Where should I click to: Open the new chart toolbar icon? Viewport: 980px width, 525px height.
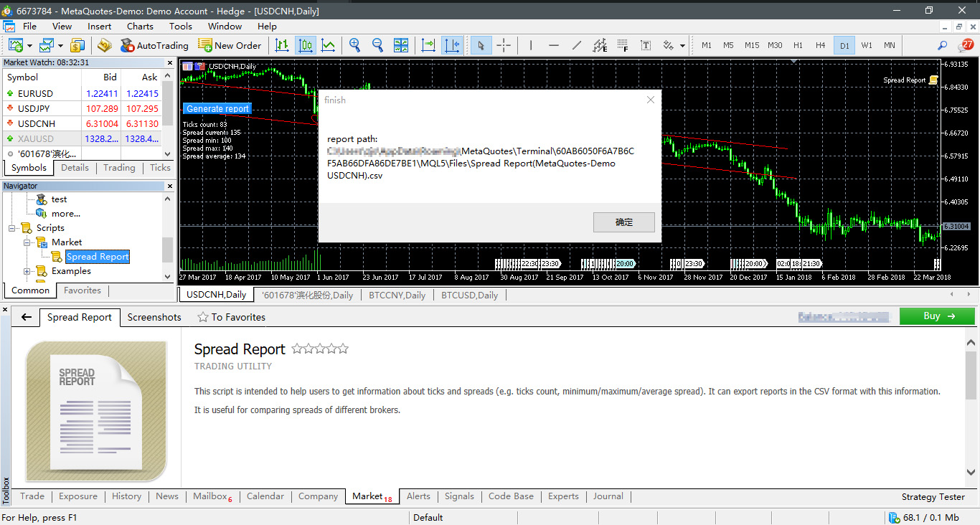click(x=15, y=45)
